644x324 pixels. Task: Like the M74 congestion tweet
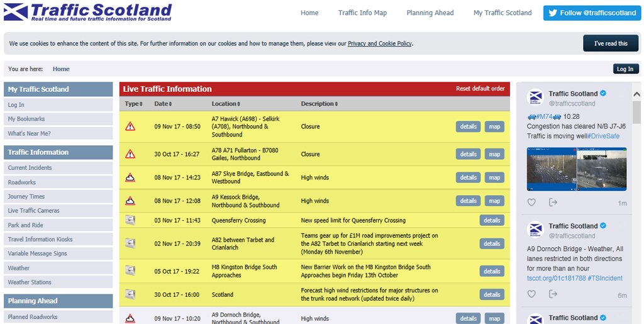(531, 203)
